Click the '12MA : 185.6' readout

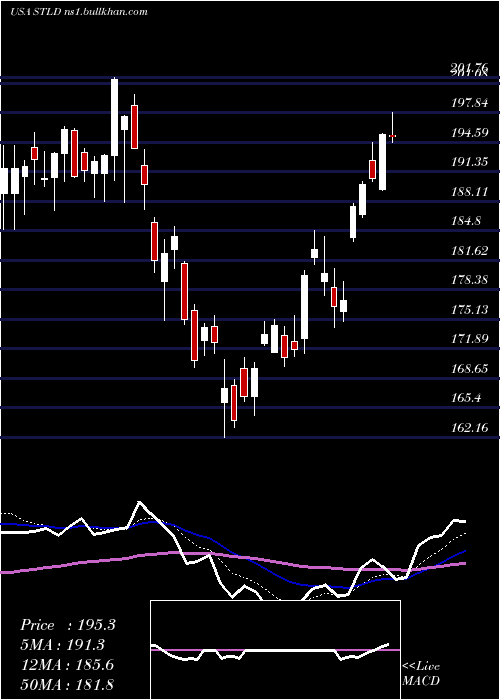pos(67,665)
